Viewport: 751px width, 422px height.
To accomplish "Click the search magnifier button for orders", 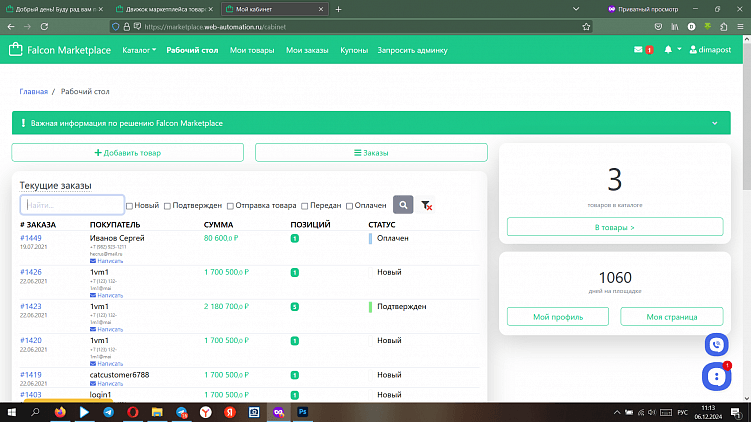I will [403, 205].
